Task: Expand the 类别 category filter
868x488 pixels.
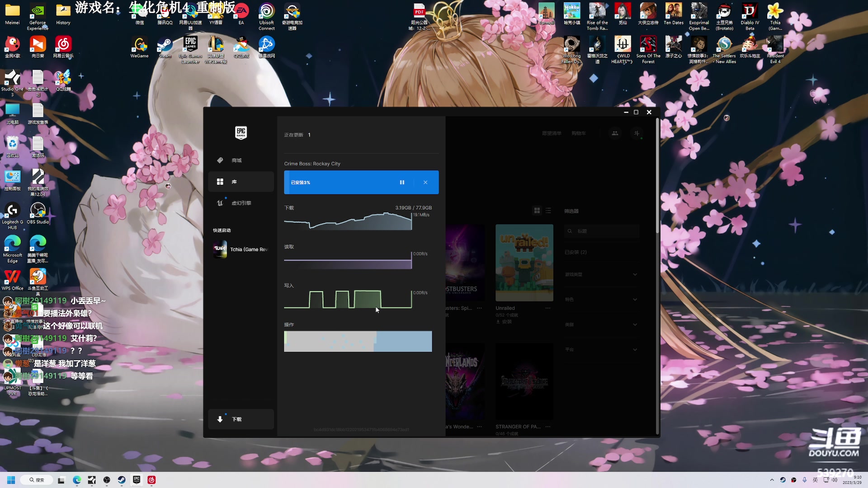Action: click(x=601, y=324)
